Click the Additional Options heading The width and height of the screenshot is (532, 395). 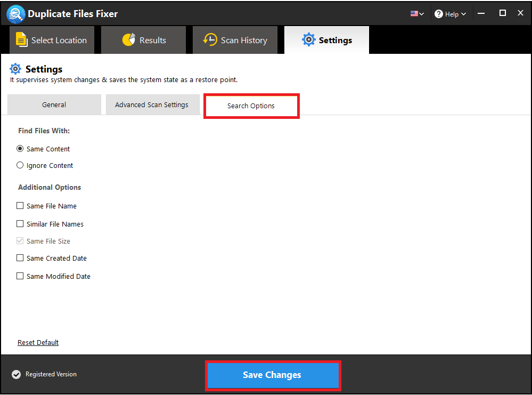pos(50,187)
